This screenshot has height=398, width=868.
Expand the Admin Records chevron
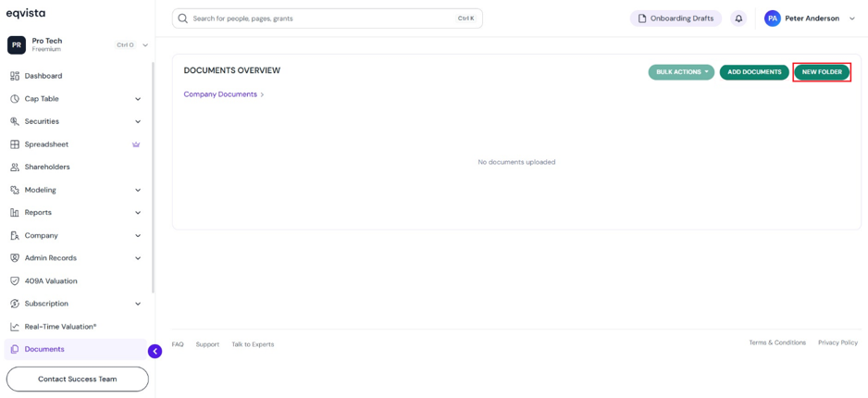pyautogui.click(x=138, y=258)
